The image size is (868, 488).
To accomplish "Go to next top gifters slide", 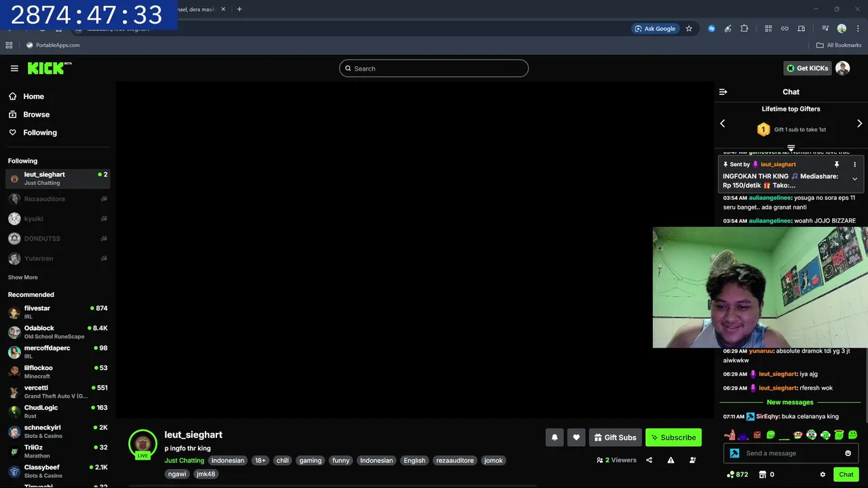I will (x=859, y=123).
